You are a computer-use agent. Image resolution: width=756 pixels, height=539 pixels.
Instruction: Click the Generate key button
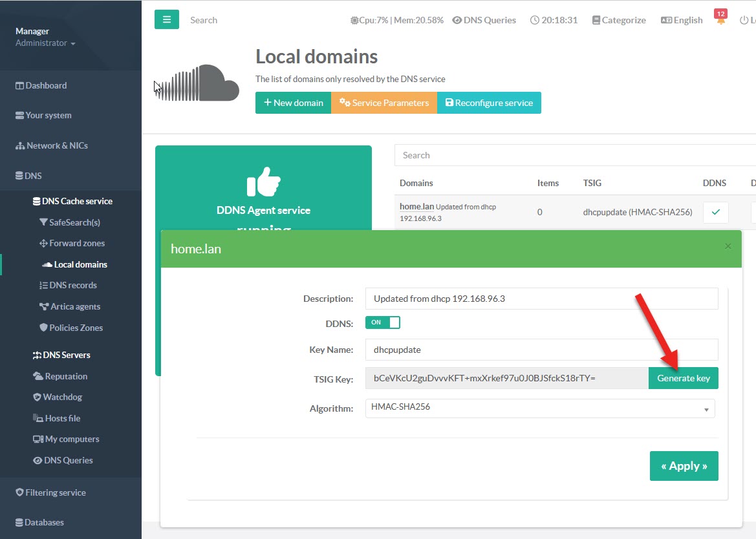[x=683, y=378]
